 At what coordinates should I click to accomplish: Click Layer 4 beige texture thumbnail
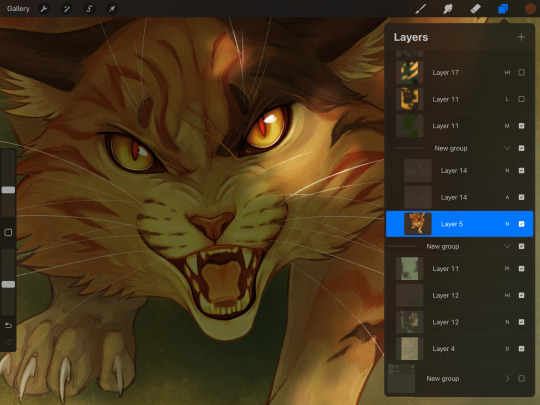[409, 349]
